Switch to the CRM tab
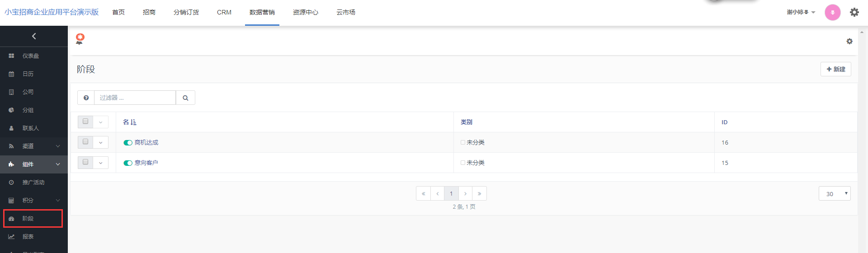 pos(224,12)
